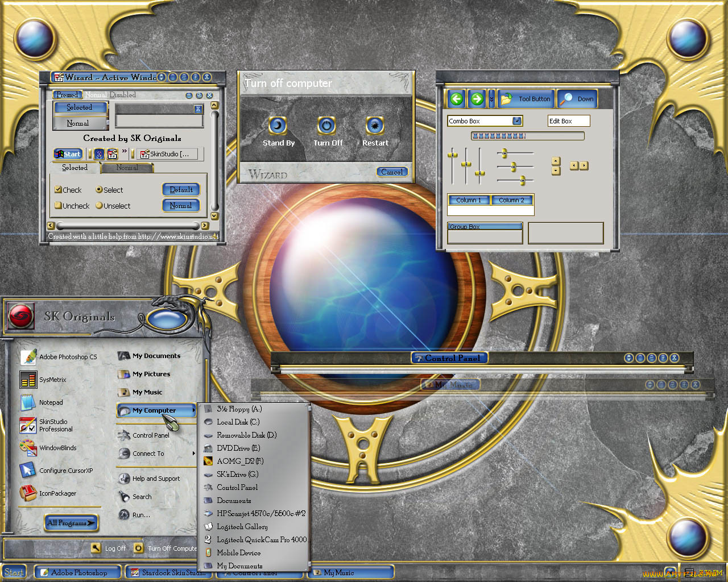The height and width of the screenshot is (582, 728).
Task: Click the Selected list button
Action: [80, 107]
